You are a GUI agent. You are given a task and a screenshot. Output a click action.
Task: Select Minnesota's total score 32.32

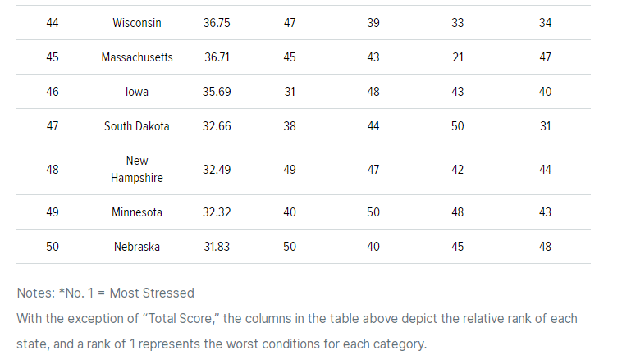point(217,212)
